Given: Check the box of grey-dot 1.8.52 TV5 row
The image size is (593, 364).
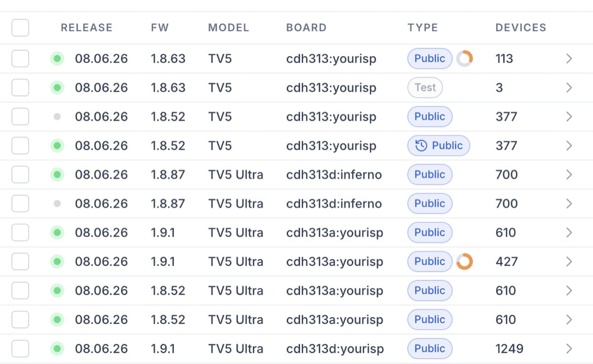Looking at the screenshot, I should 20,117.
